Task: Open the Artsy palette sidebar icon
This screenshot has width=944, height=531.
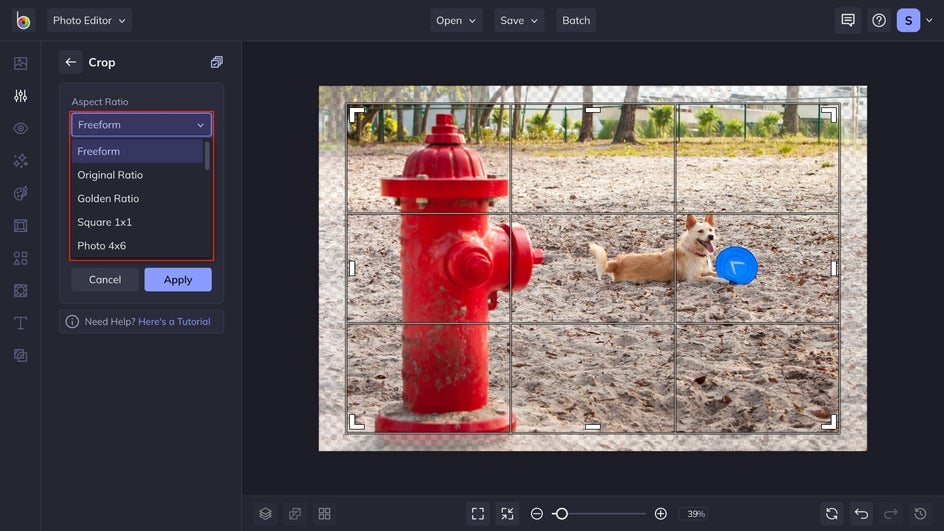Action: click(20, 193)
